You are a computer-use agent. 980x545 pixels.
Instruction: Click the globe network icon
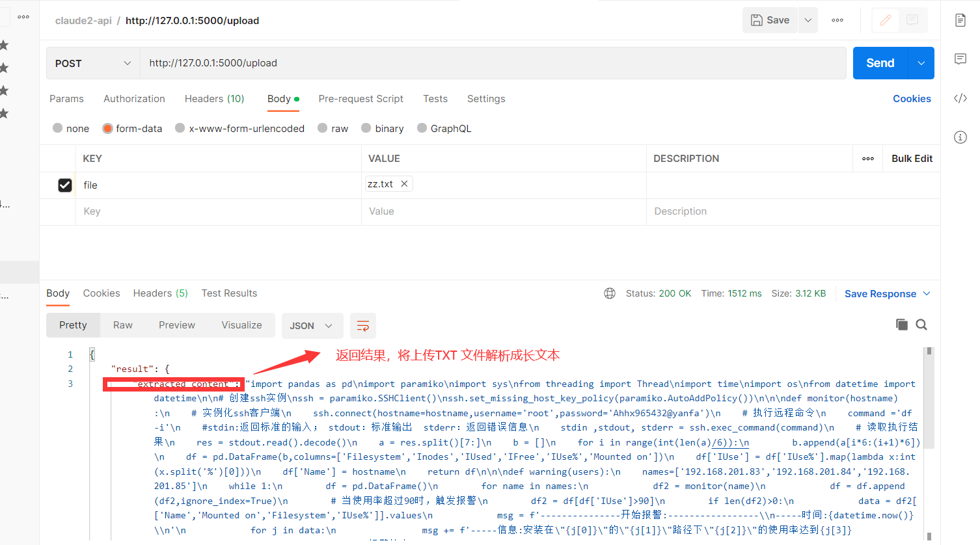coord(610,293)
